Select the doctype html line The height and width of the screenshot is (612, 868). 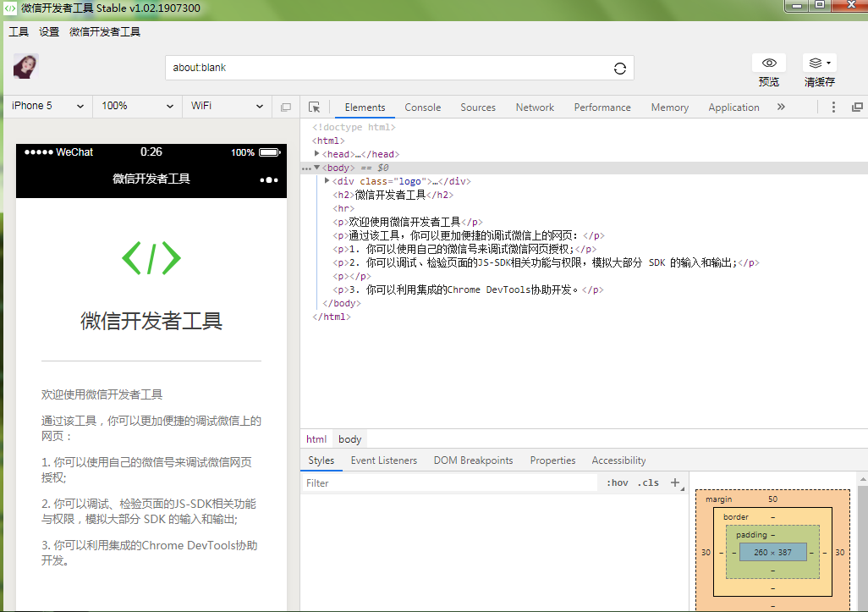tap(354, 127)
